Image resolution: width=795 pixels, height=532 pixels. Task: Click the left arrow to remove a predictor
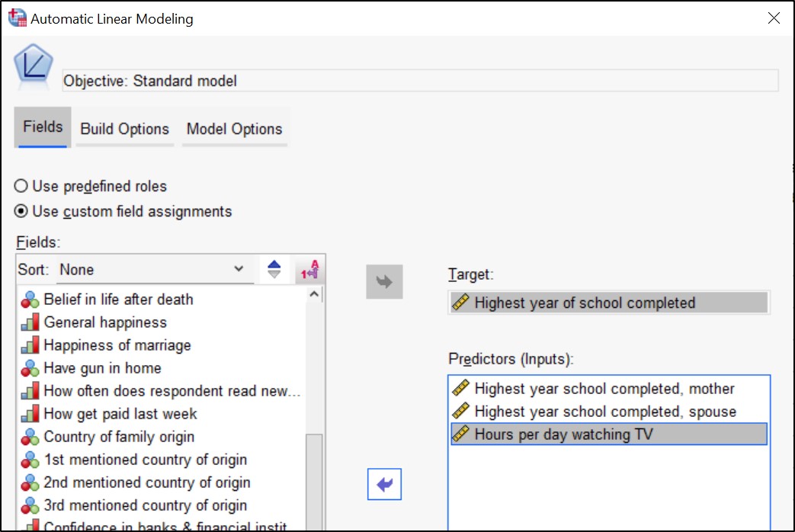click(x=384, y=484)
